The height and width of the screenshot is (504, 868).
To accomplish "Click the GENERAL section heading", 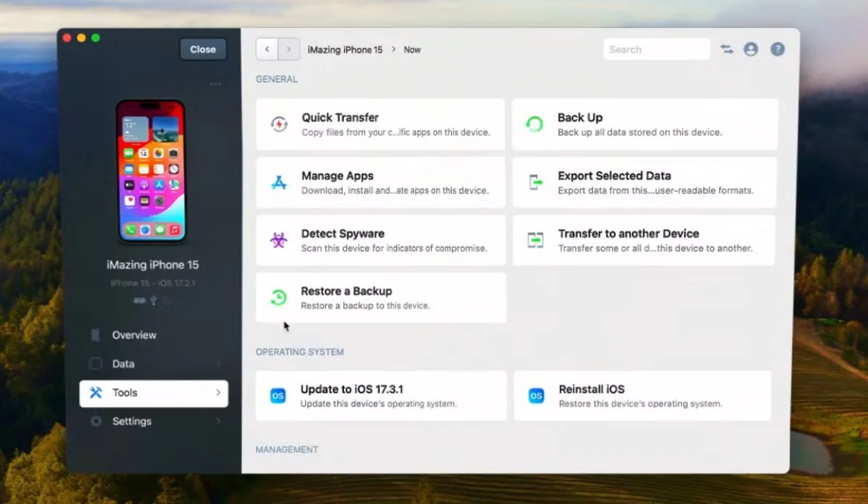I will 276,79.
